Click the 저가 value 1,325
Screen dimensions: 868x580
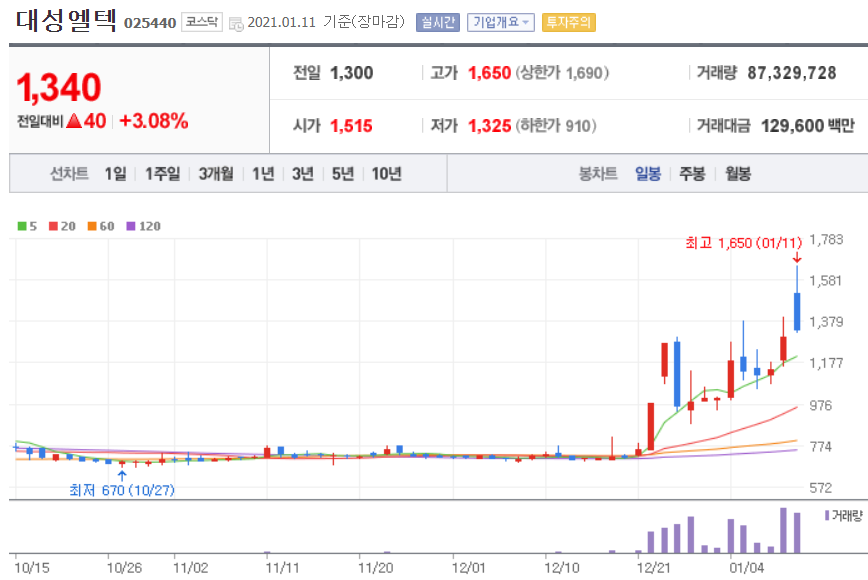(489, 126)
